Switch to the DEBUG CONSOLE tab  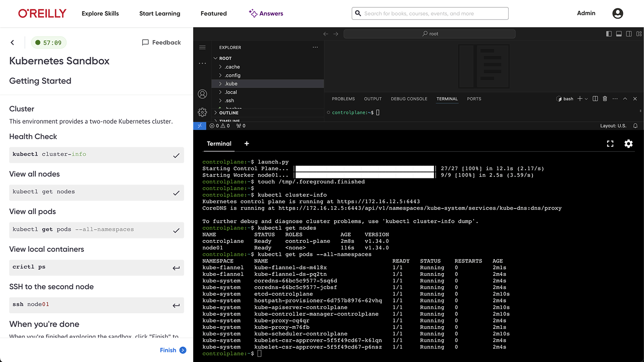pyautogui.click(x=409, y=99)
